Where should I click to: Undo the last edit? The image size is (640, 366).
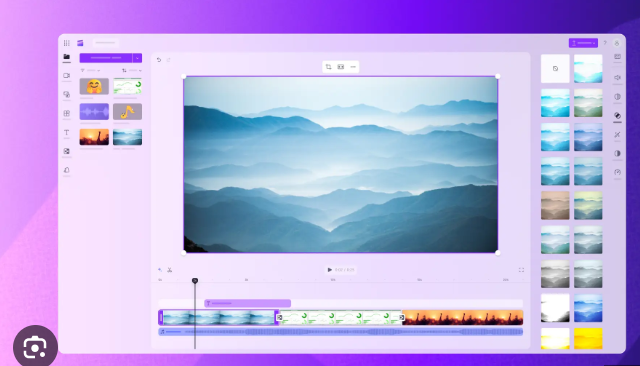coord(159,60)
